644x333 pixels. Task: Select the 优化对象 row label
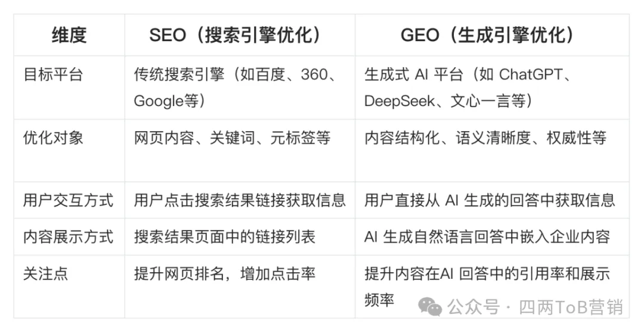click(69, 151)
